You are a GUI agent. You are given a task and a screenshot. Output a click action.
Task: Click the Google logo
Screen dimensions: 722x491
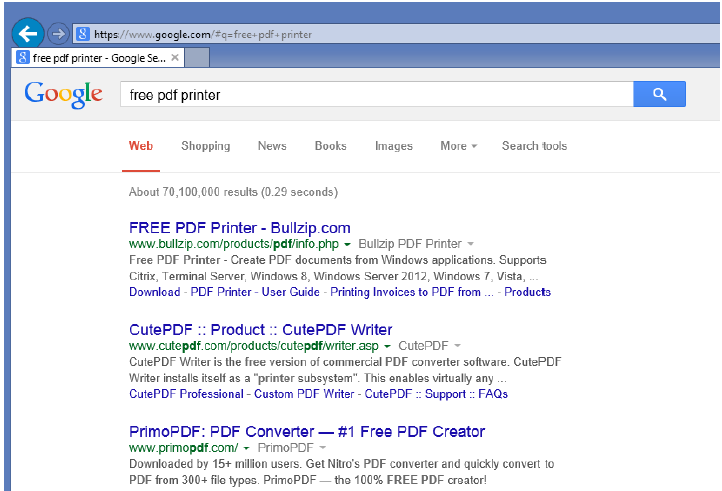tap(64, 95)
